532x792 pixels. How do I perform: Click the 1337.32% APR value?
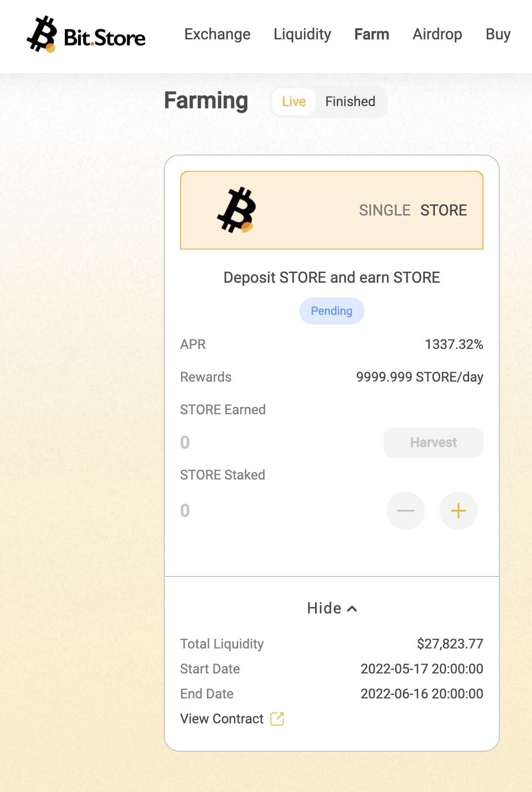(454, 344)
